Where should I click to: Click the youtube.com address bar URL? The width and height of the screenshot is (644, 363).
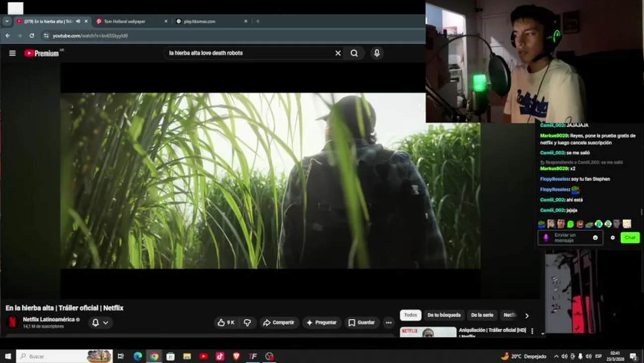(90, 36)
